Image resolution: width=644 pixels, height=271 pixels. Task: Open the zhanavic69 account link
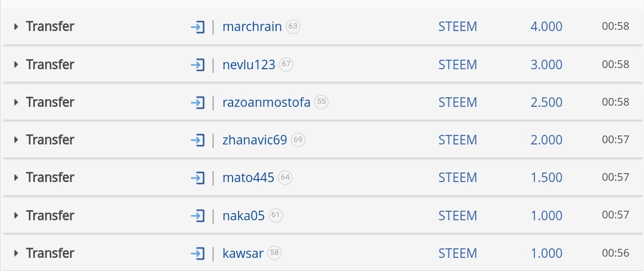(255, 140)
